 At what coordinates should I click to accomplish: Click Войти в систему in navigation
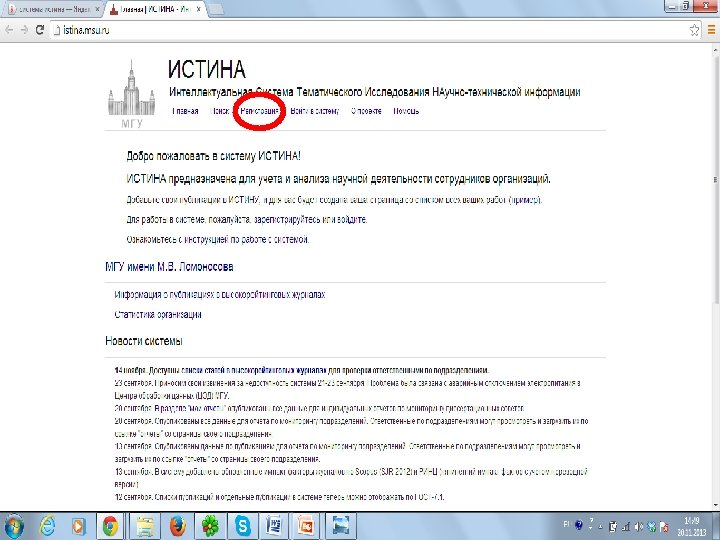(315, 111)
